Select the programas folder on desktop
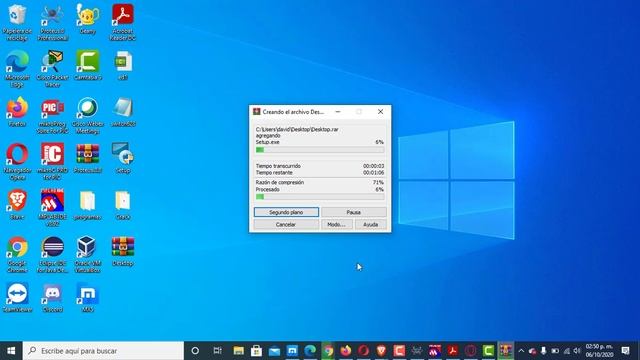 point(87,205)
